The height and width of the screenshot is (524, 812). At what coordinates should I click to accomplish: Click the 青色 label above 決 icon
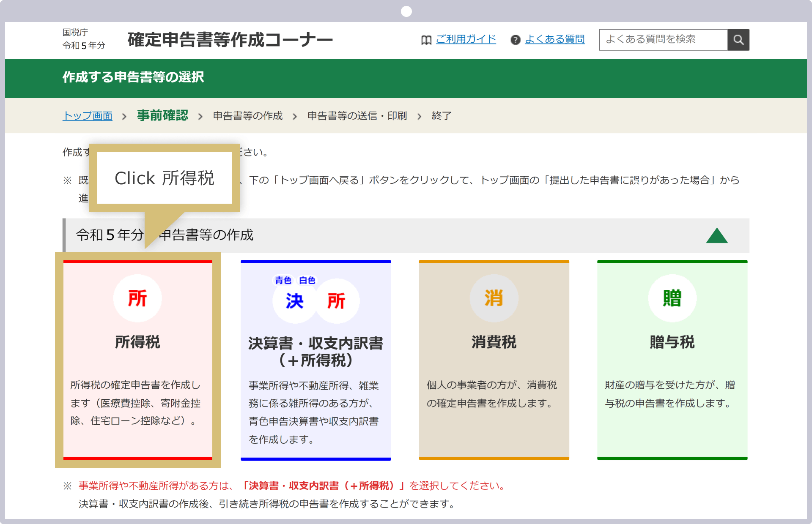[x=283, y=280]
